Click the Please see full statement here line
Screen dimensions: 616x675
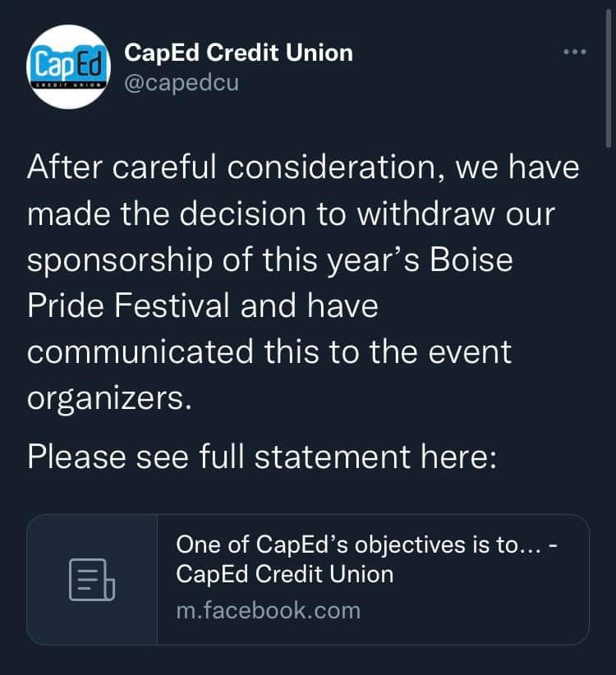(262, 457)
